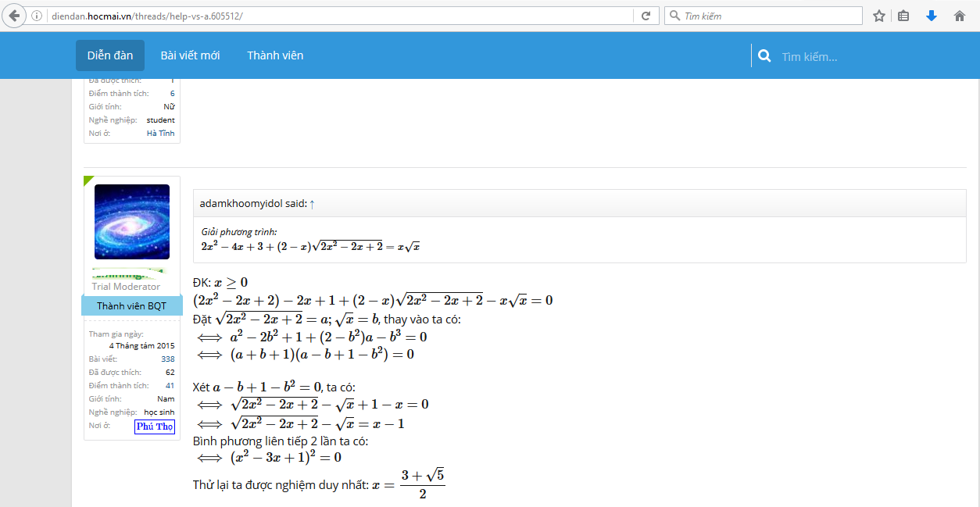Click the học sinh occupation value

pyautogui.click(x=159, y=412)
